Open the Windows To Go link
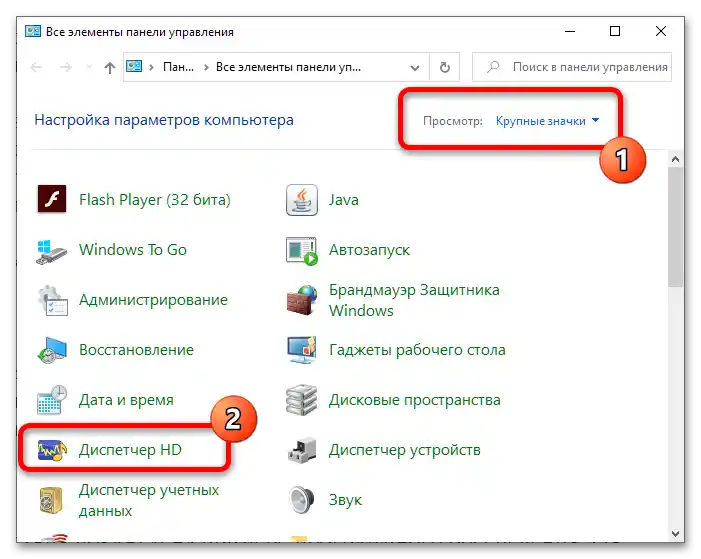Screen dimensions: 701x559 (x=133, y=250)
